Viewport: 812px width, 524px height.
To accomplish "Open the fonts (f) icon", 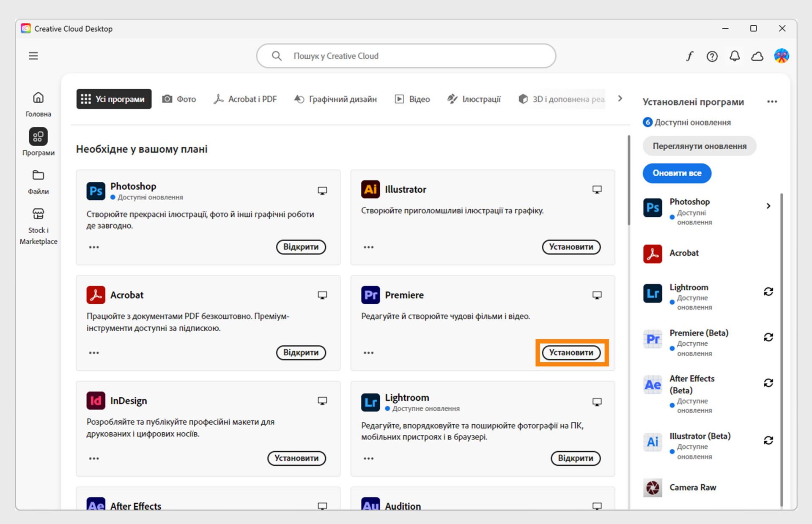I will point(690,56).
